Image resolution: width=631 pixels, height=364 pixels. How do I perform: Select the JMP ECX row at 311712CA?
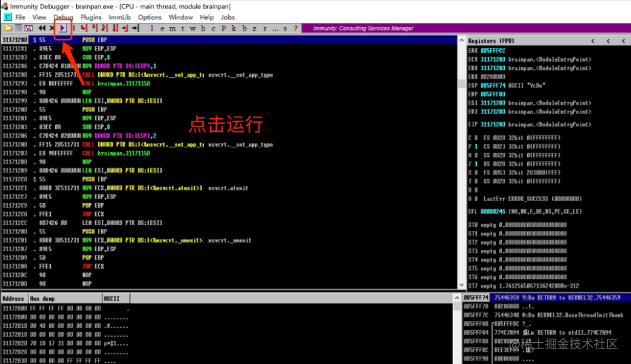pyautogui.click(x=229, y=214)
